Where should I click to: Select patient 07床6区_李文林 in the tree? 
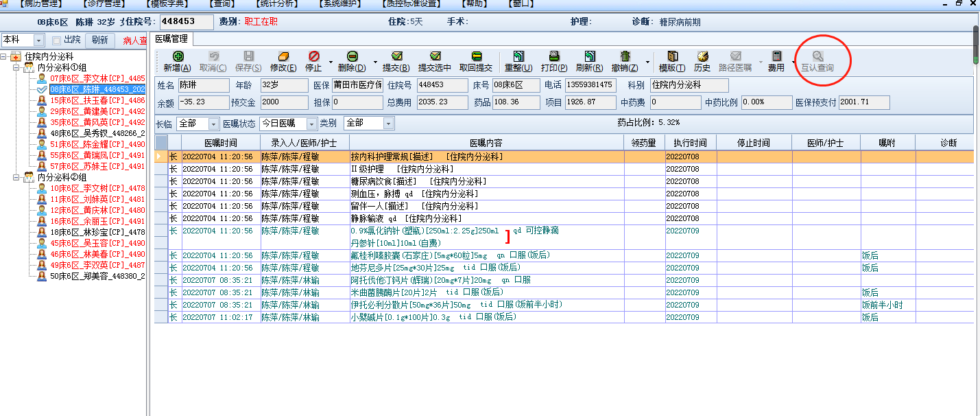97,78
